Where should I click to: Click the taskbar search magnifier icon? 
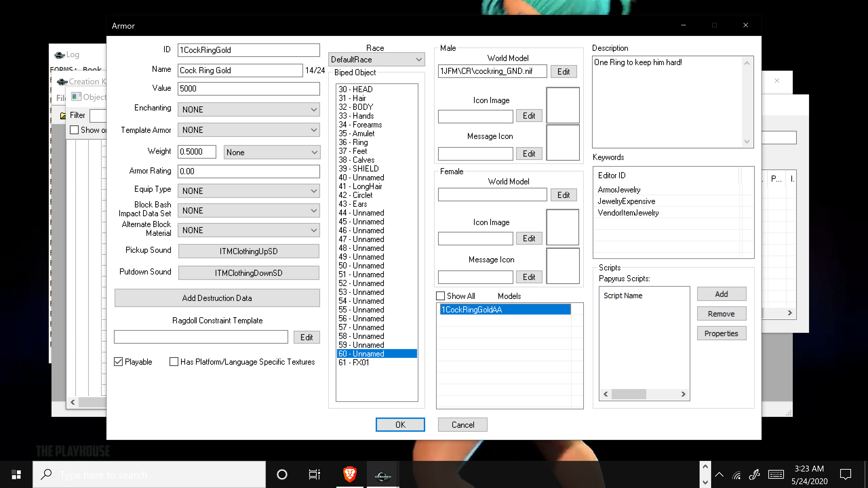(x=46, y=474)
